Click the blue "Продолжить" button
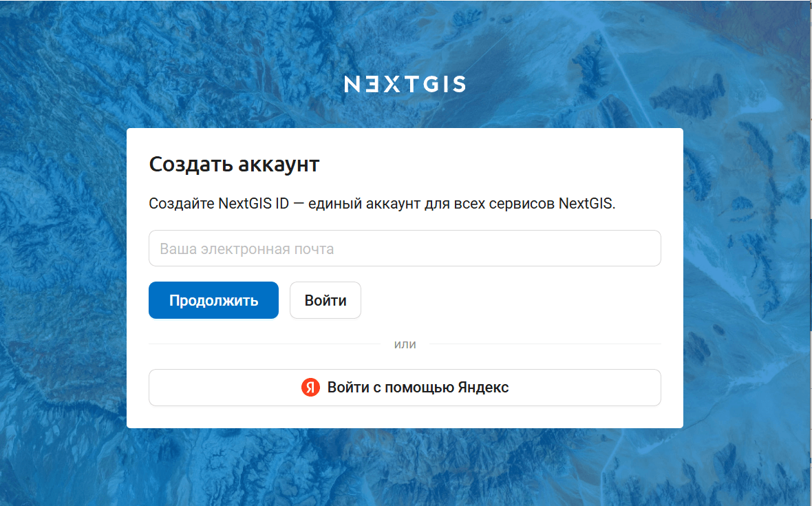The width and height of the screenshot is (812, 506). [213, 300]
